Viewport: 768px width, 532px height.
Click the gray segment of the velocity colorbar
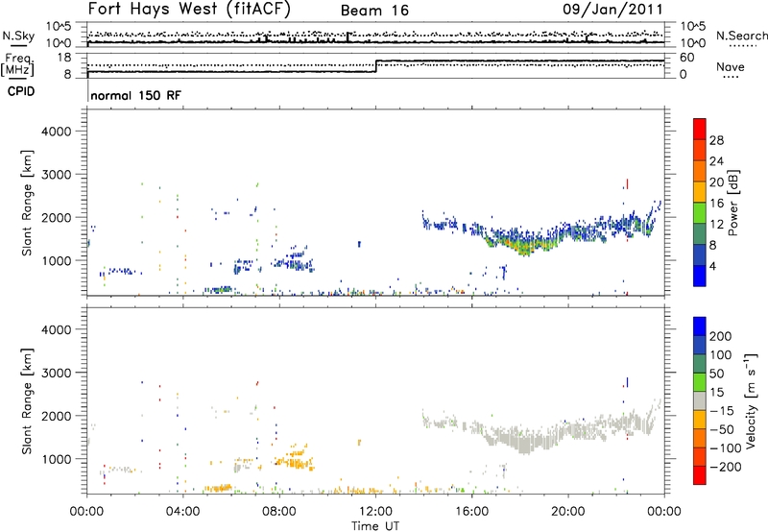pyautogui.click(x=700, y=400)
